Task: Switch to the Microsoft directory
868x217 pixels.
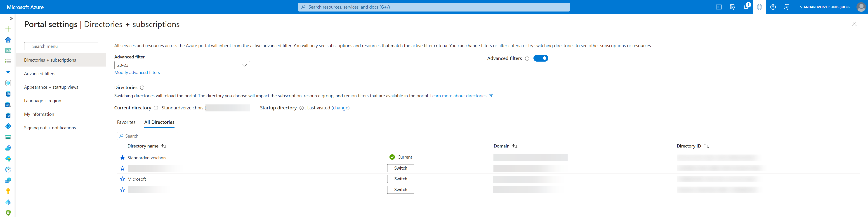Action: (401, 179)
